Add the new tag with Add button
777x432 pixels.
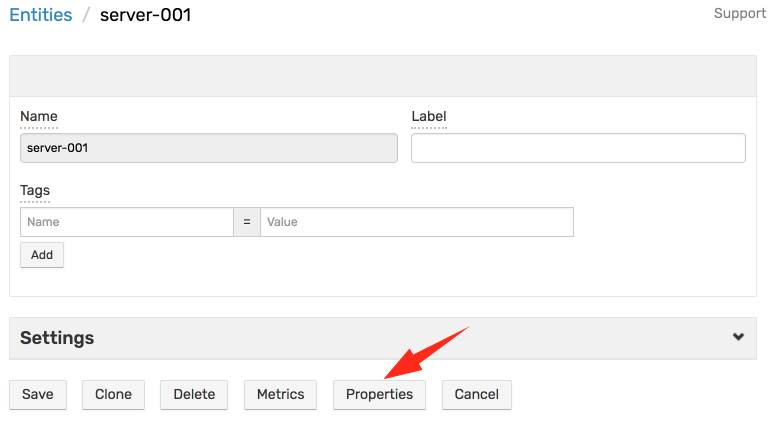tap(42, 255)
